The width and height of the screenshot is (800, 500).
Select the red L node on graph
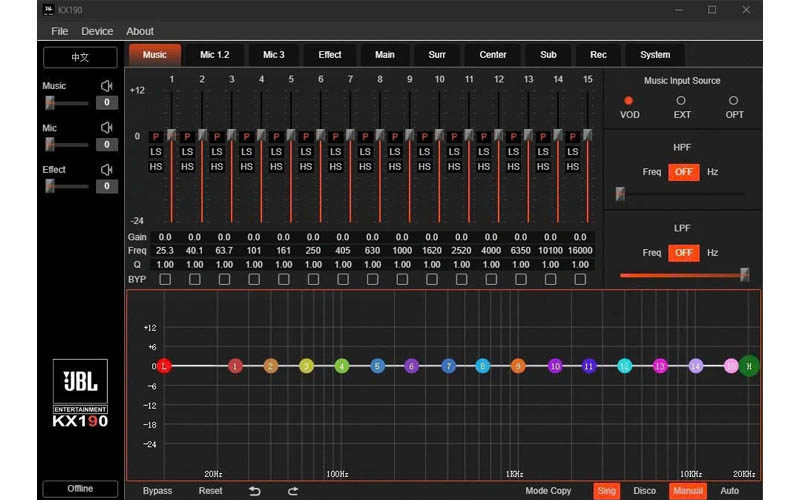[164, 366]
